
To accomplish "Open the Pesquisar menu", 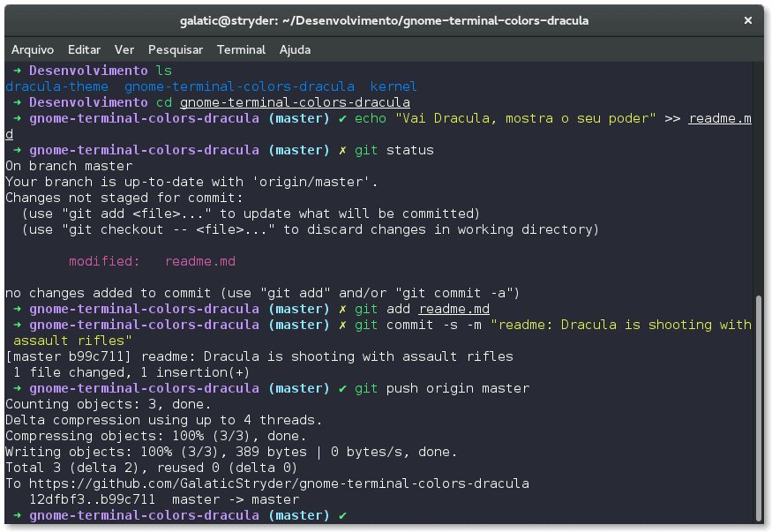I will [175, 49].
